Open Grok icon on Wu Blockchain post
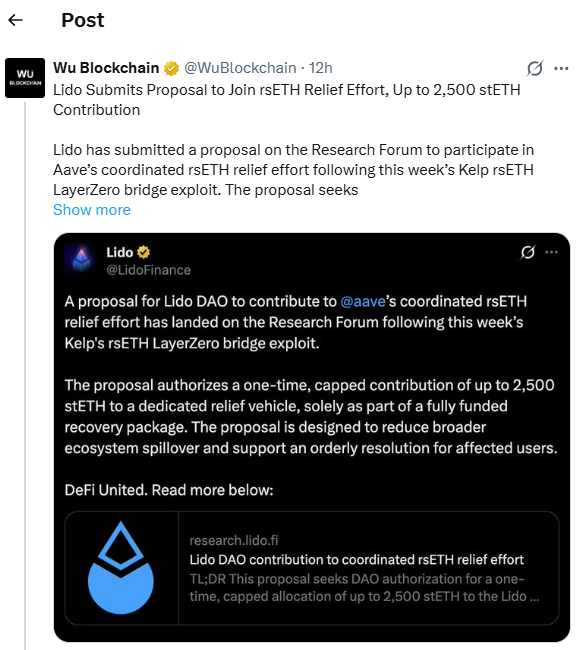 tap(535, 68)
